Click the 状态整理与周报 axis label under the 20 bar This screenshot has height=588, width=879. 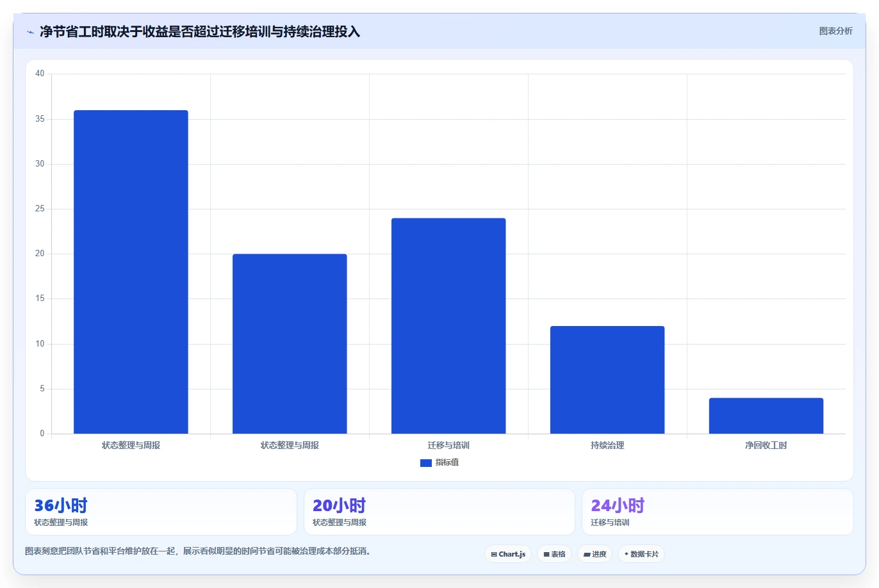coord(290,445)
